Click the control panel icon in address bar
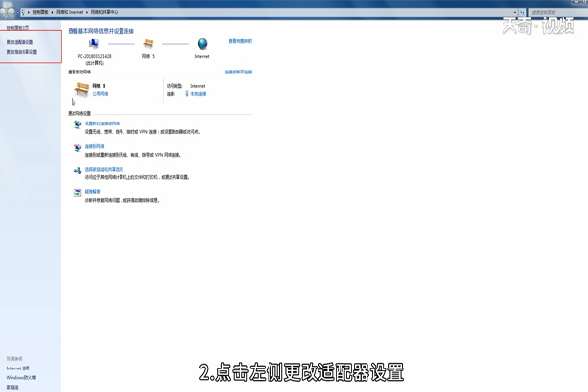 (24, 12)
